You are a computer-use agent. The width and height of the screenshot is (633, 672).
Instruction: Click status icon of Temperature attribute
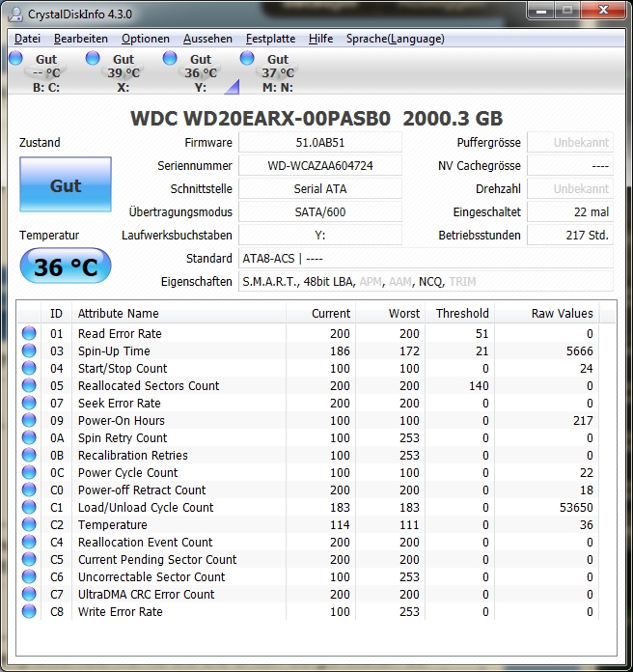pos(29,524)
